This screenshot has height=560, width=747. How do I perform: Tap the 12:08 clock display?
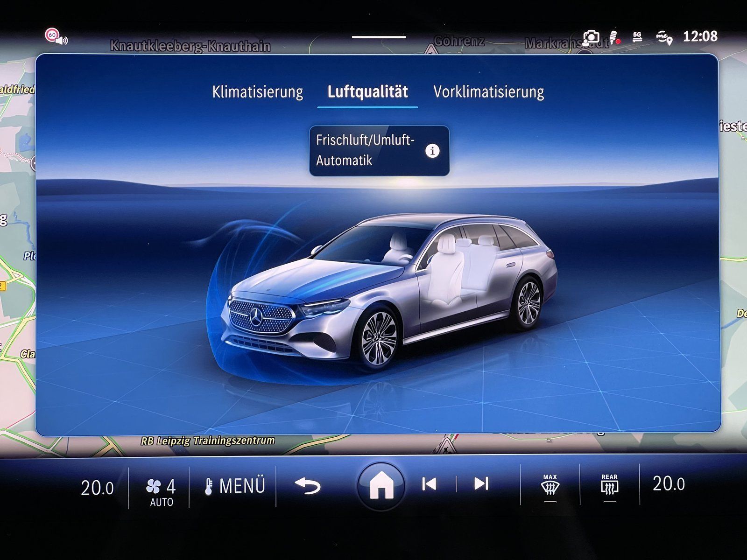pos(700,36)
